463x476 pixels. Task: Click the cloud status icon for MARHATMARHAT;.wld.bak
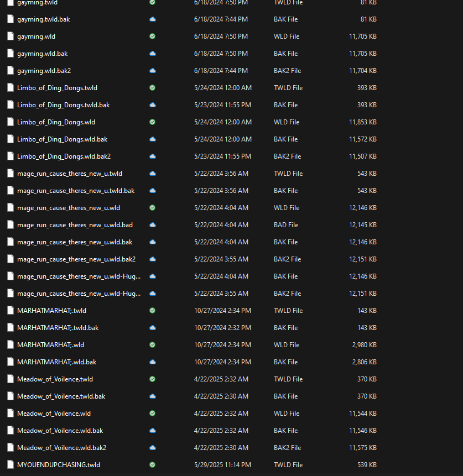(x=153, y=362)
